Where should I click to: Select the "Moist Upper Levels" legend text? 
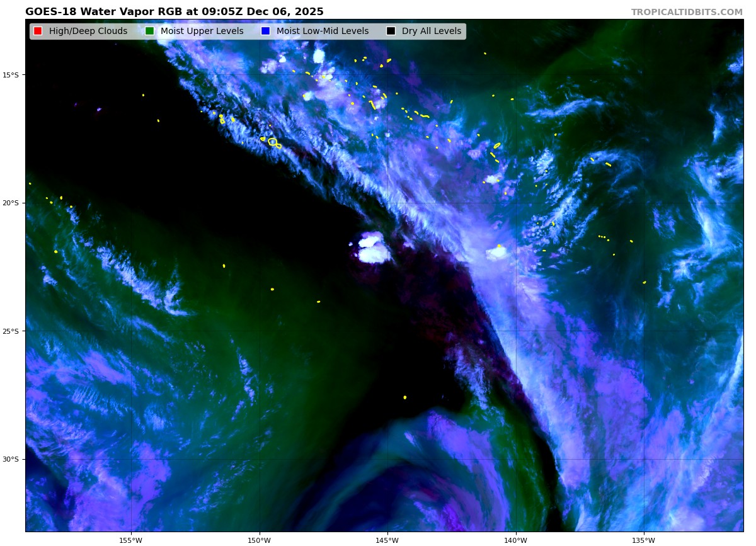point(202,31)
